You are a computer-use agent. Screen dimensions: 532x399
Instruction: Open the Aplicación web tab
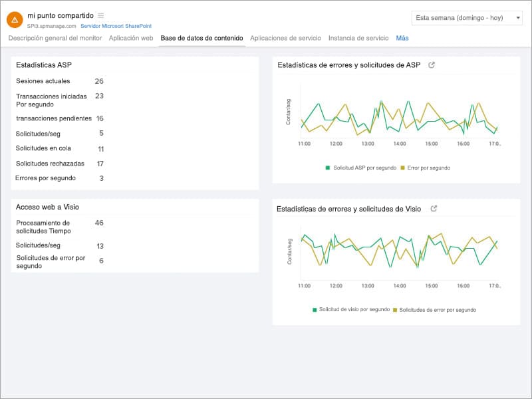click(x=131, y=38)
